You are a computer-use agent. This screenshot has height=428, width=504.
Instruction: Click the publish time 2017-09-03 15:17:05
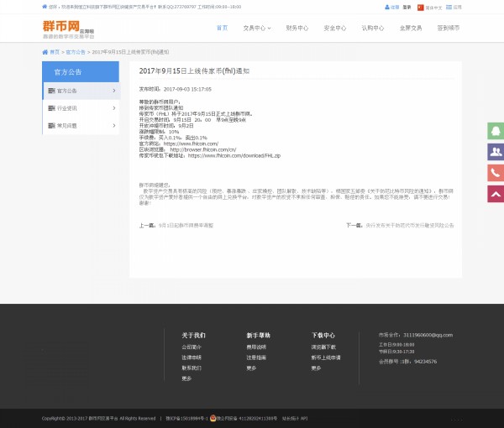point(187,89)
